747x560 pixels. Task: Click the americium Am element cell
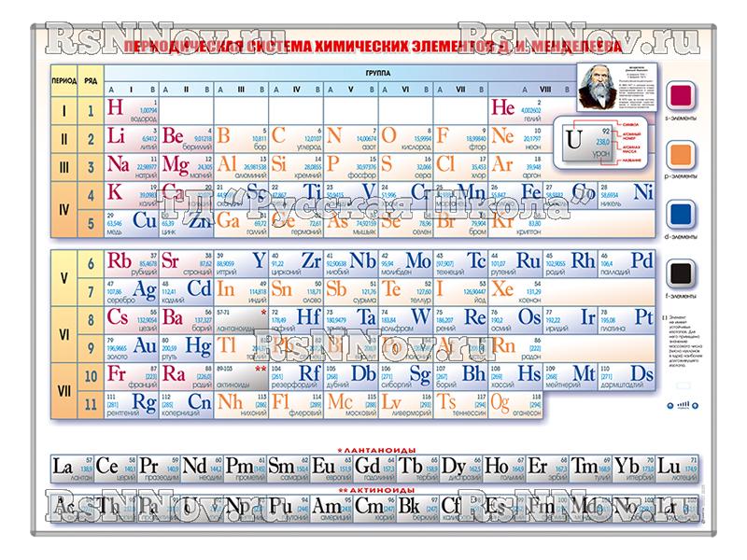(331, 509)
